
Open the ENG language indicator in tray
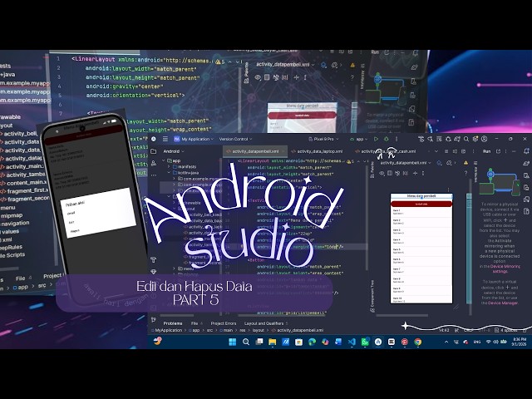point(477,342)
